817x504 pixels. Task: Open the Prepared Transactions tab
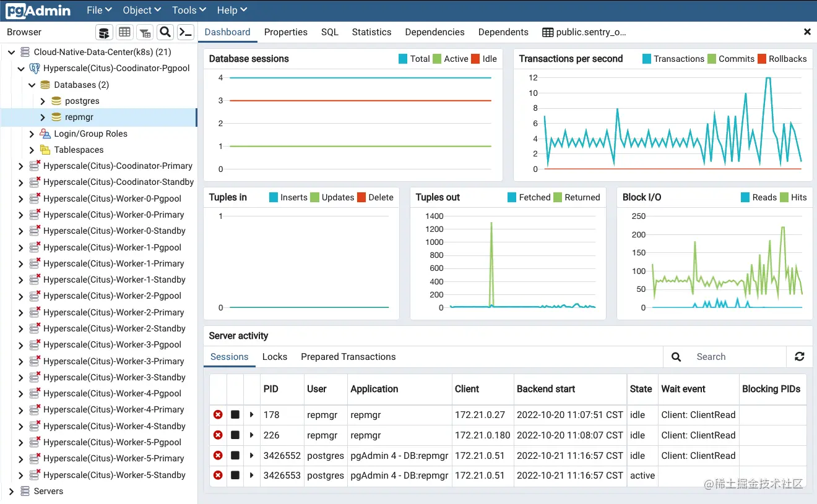coord(348,357)
